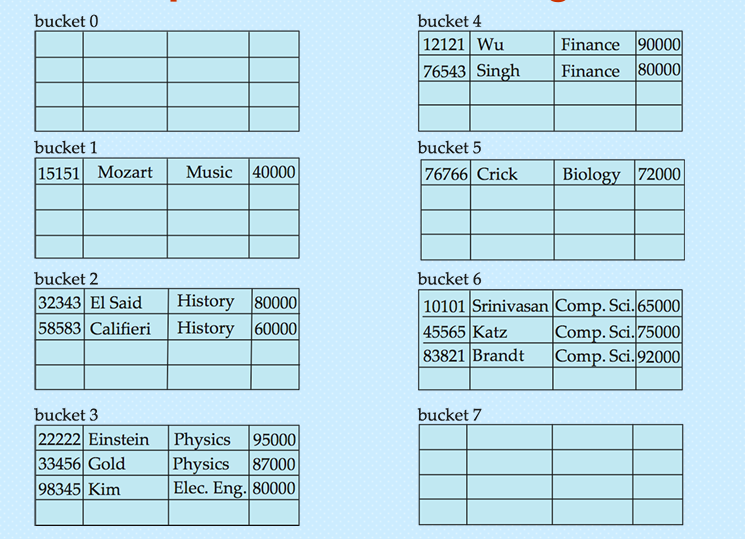Screen dimensions: 745x539
Task: Select the Einstein cell in bucket 3
Action: pos(119,440)
